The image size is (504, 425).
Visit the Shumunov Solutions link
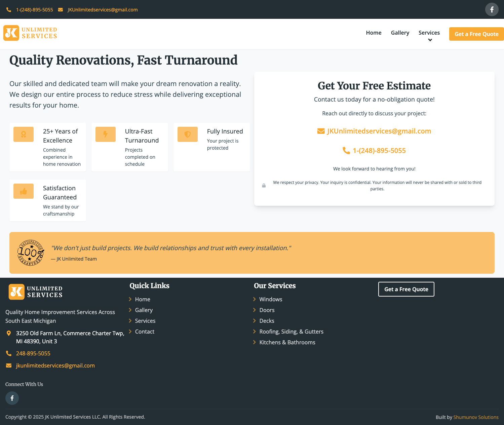click(x=476, y=417)
